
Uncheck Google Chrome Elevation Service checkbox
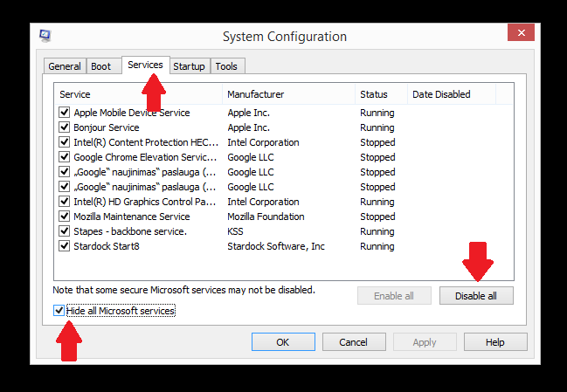pyautogui.click(x=65, y=157)
